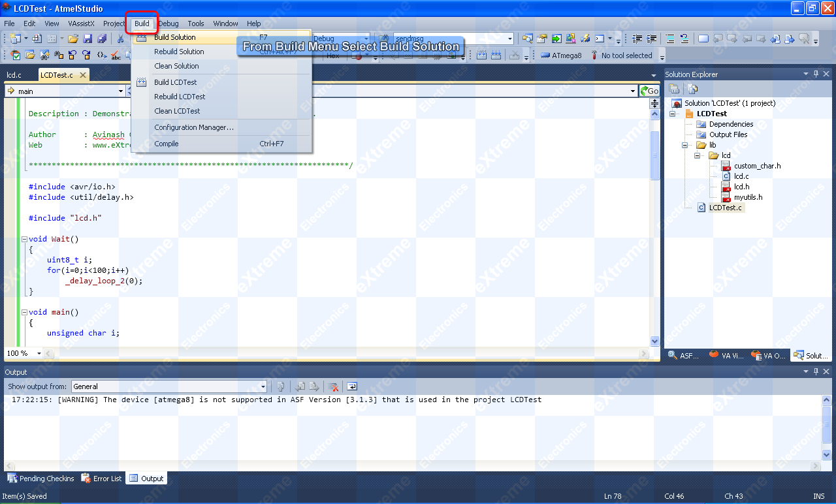Open the 100 % zoom dropdown
836x504 pixels.
pyautogui.click(x=39, y=353)
